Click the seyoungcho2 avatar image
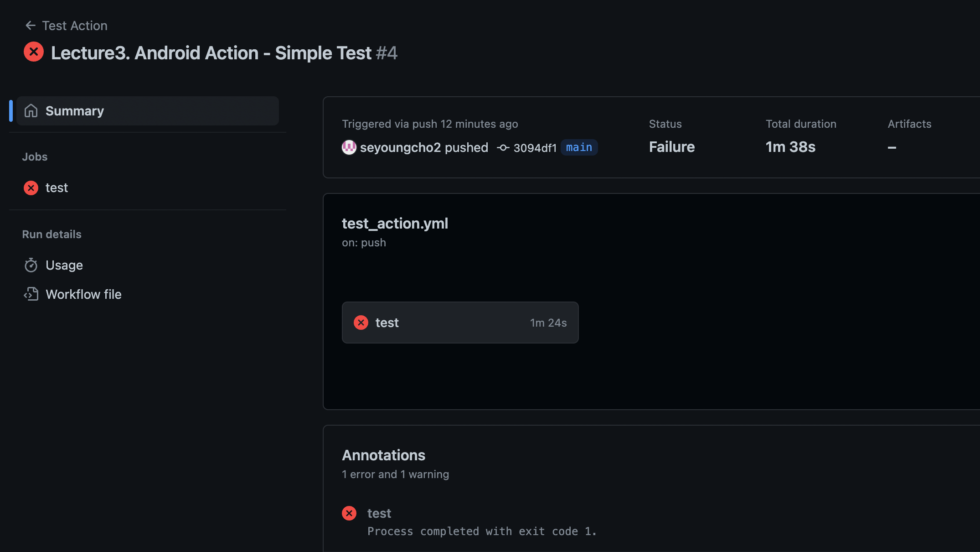980x552 pixels. (x=349, y=147)
